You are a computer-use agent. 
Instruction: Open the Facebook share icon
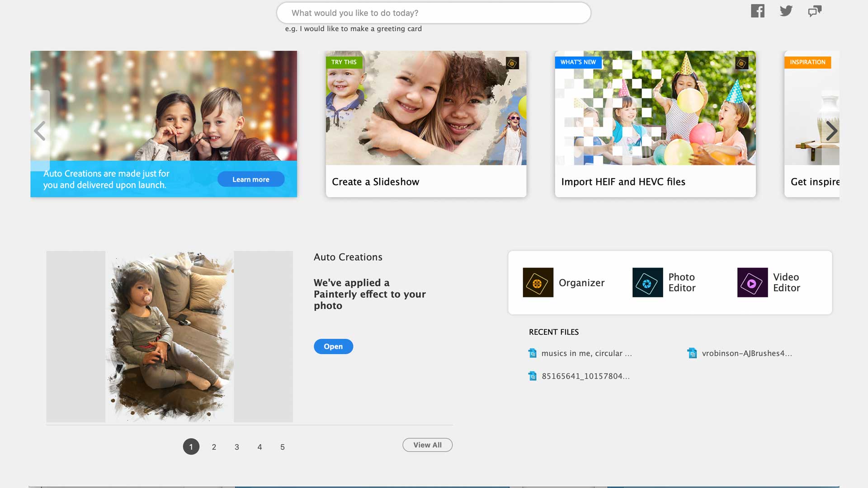click(758, 11)
